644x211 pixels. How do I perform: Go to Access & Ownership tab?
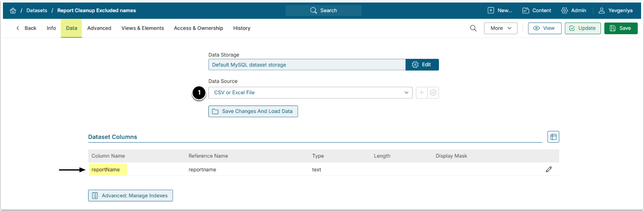(x=198, y=28)
